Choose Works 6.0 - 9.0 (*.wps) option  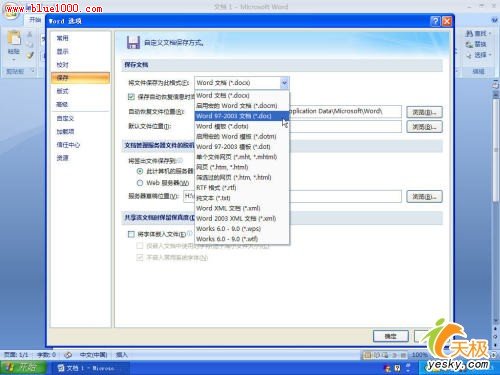point(242,229)
